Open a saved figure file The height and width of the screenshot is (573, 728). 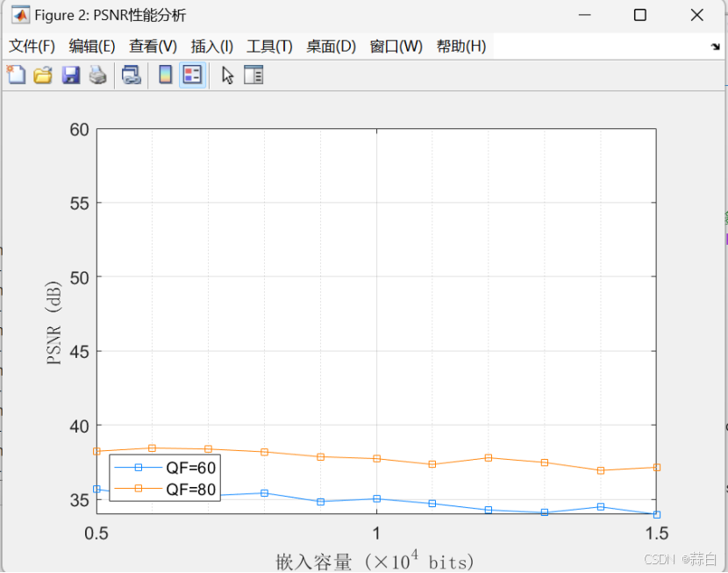tap(43, 75)
